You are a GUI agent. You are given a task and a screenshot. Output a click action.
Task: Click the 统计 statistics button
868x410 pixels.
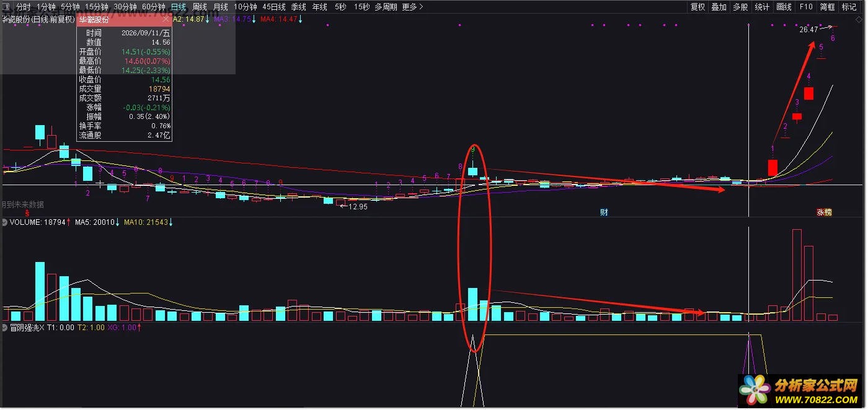[763, 7]
